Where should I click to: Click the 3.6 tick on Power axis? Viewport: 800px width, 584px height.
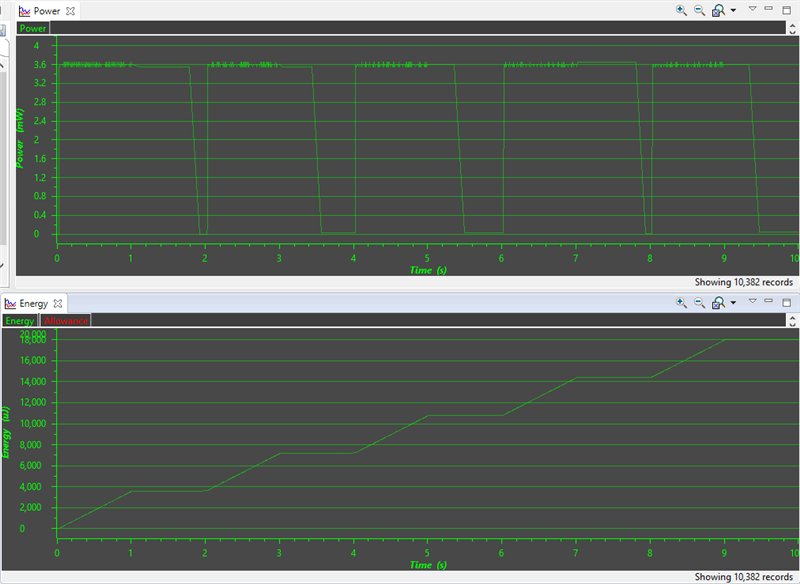coord(40,64)
